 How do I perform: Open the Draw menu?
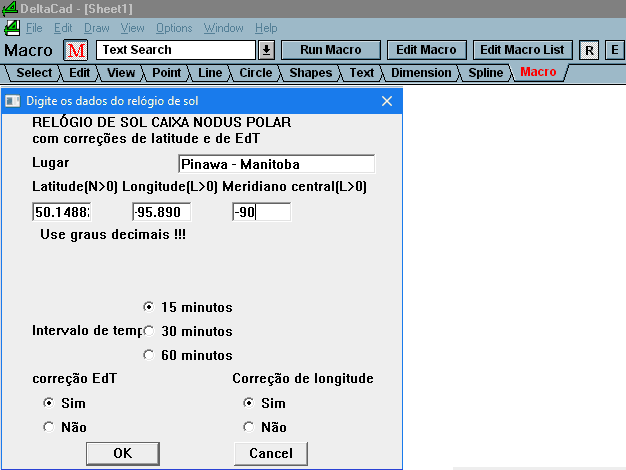coord(97,28)
